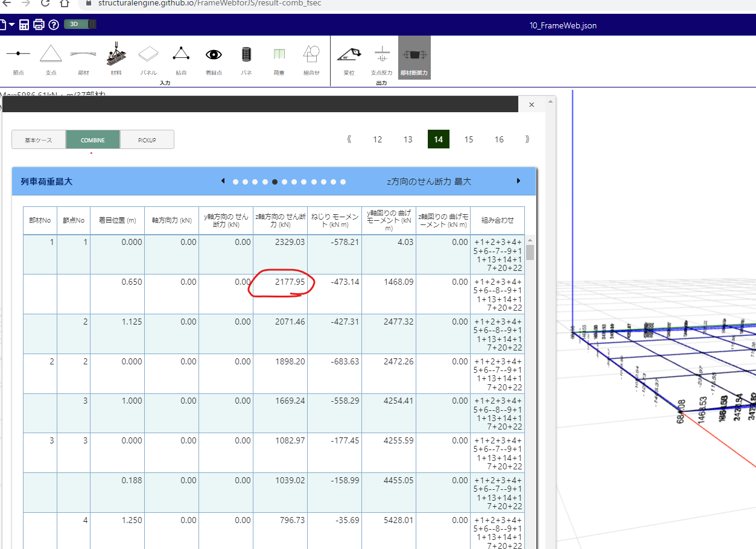The image size is (756, 549).
Task: Switch to the 基本ケース tab
Action: tap(38, 139)
